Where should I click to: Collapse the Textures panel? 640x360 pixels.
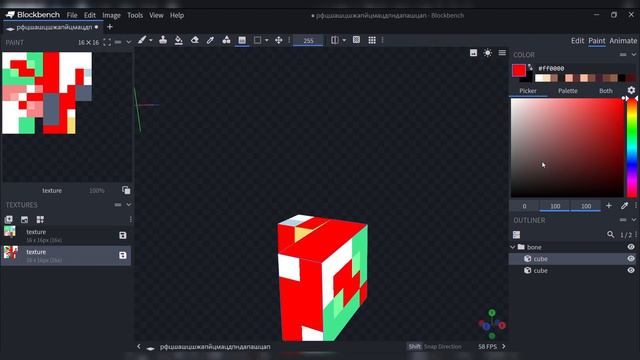[x=129, y=204]
